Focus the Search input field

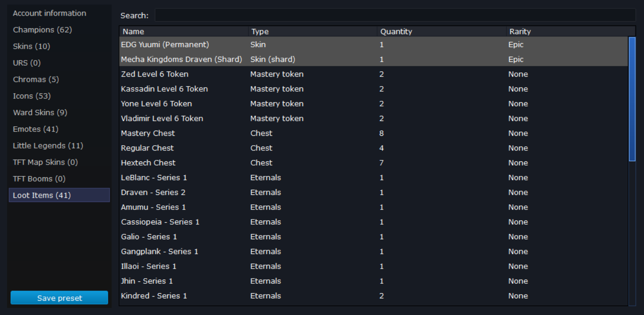[395, 15]
